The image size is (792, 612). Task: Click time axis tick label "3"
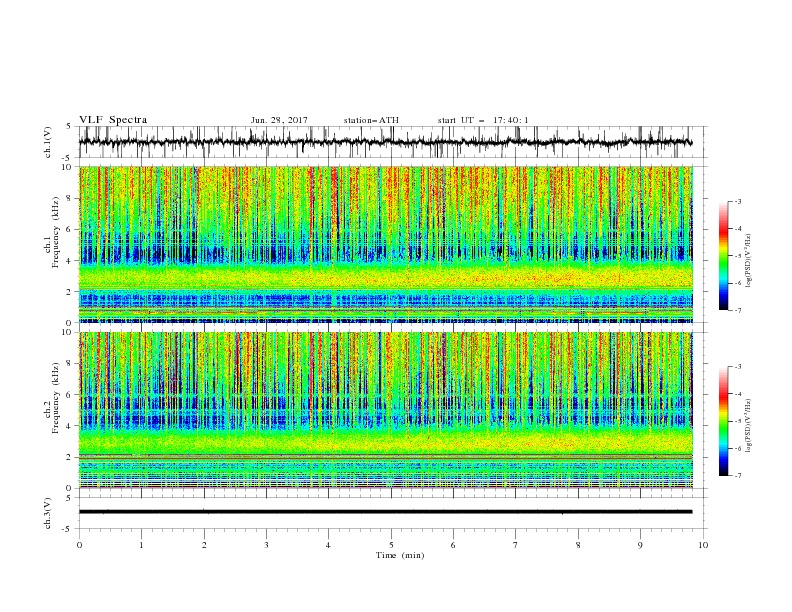point(266,545)
